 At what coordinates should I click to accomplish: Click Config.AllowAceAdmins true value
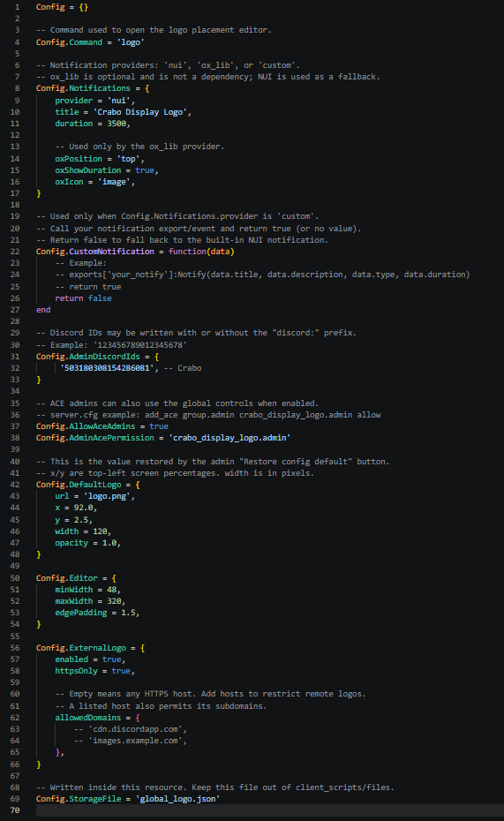159,426
